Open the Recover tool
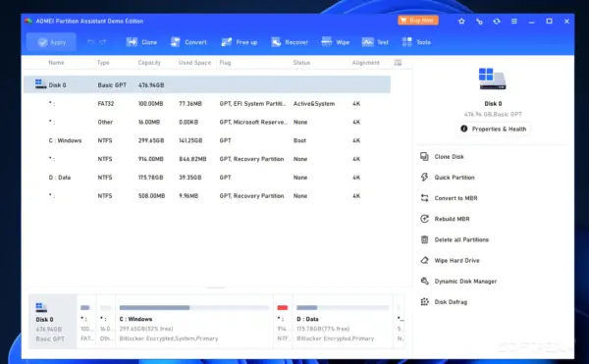Screen dimensions: 589x364 point(290,42)
